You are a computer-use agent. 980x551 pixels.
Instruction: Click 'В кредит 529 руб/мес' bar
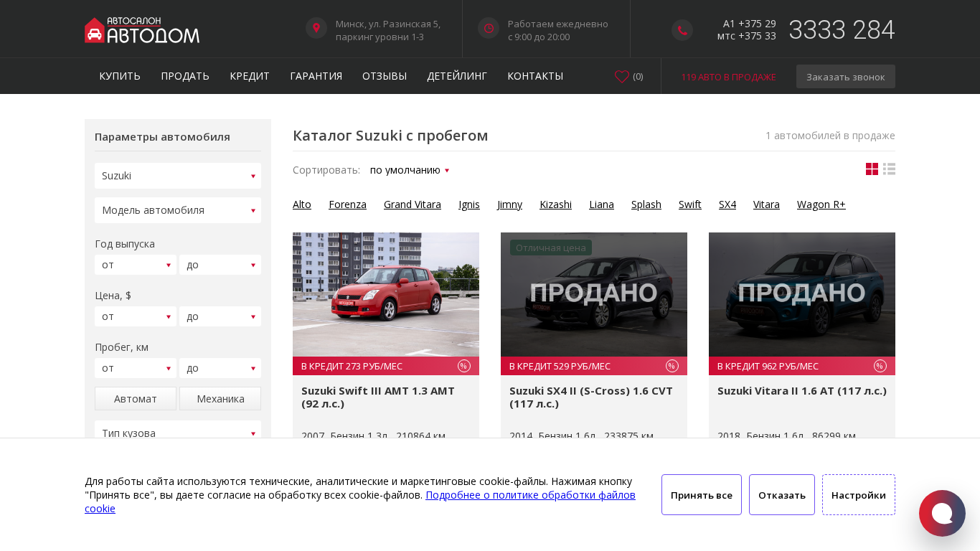(594, 366)
